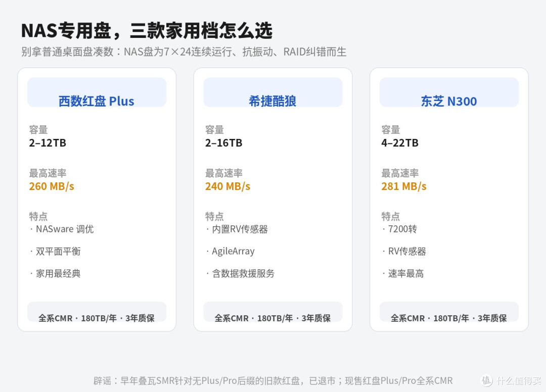546x392 pixels.
Task: Click the N300 feature 'RV传感器'
Action: tap(407, 252)
